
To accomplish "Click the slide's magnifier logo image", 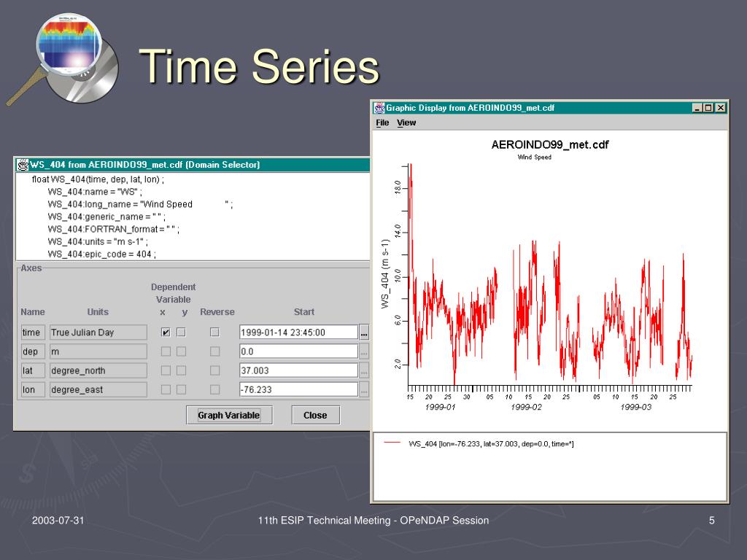I will click(x=63, y=58).
